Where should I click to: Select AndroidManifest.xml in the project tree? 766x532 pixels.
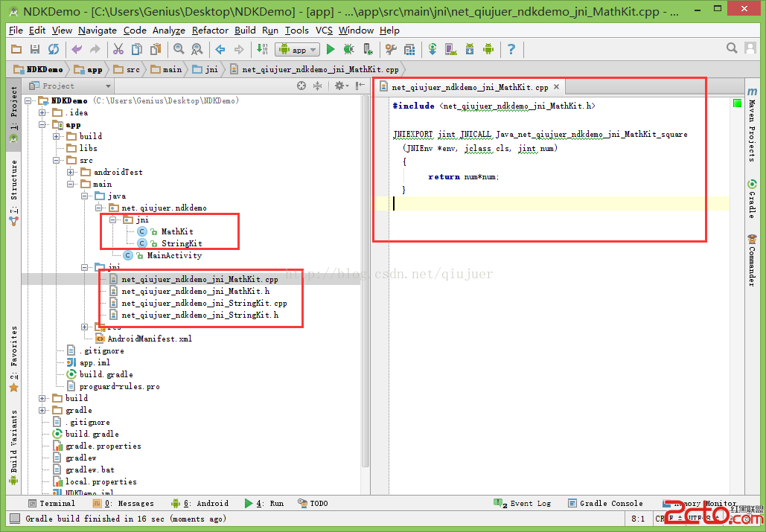tap(150, 339)
